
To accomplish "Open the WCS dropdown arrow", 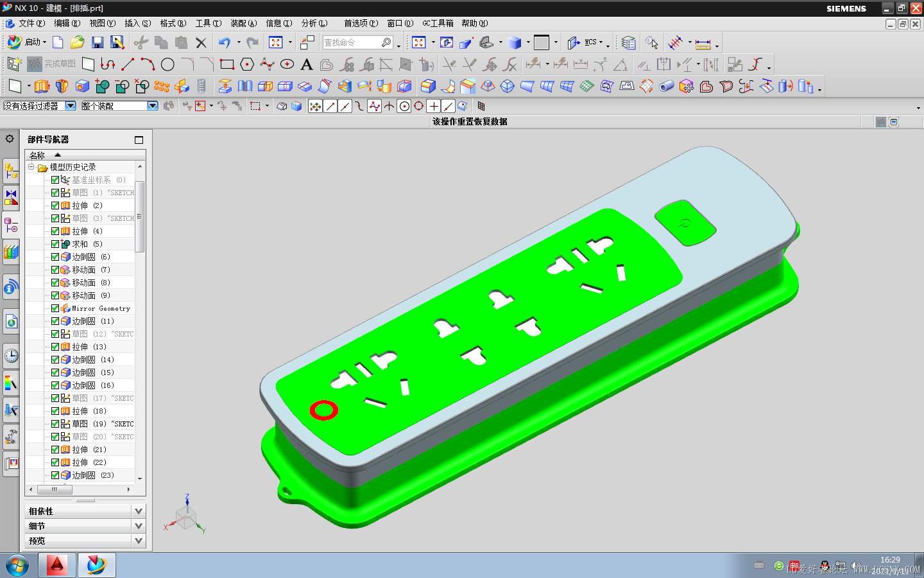I will click(x=601, y=43).
